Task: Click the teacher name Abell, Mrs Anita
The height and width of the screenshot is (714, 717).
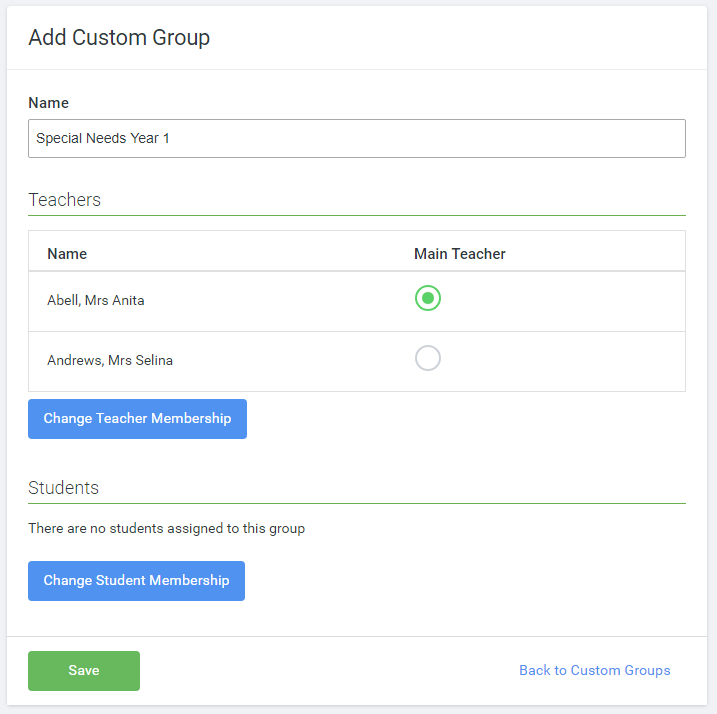Action: 96,300
